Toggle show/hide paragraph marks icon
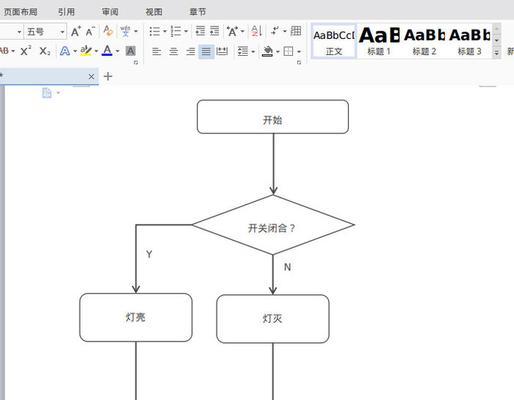 [x=275, y=31]
